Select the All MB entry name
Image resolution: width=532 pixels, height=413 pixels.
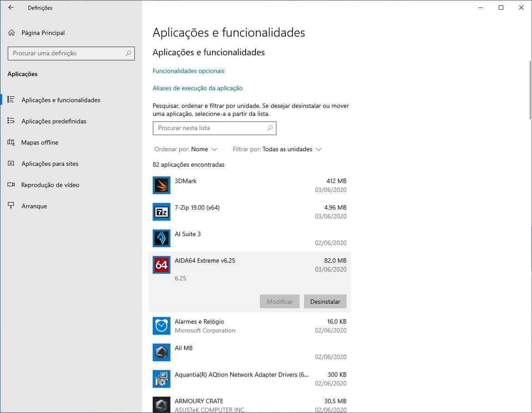pyautogui.click(x=184, y=348)
